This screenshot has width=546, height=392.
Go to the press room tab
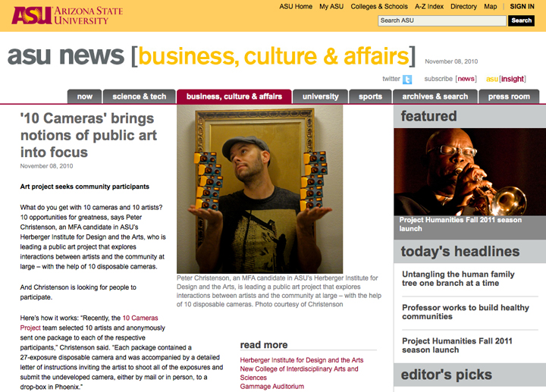click(509, 96)
